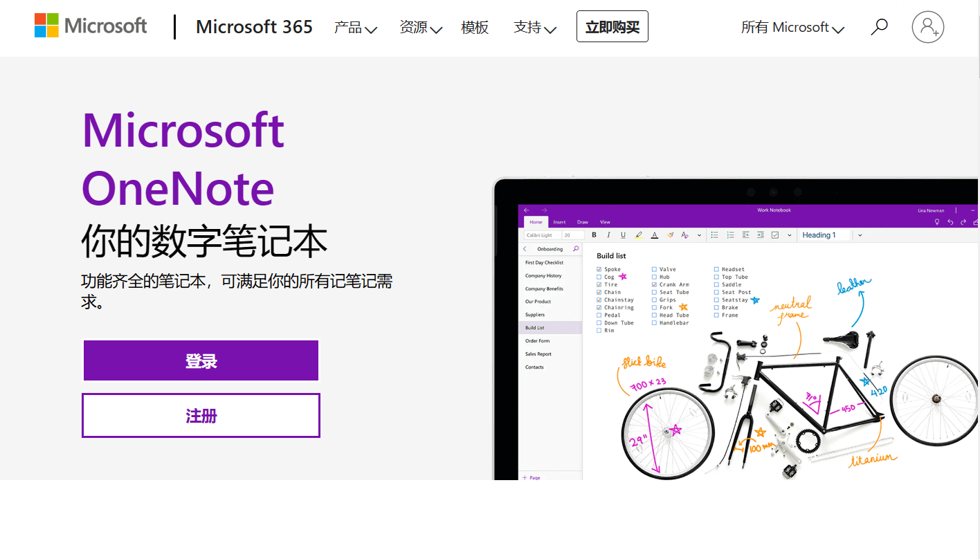Click the Lina Newman account name

931,210
